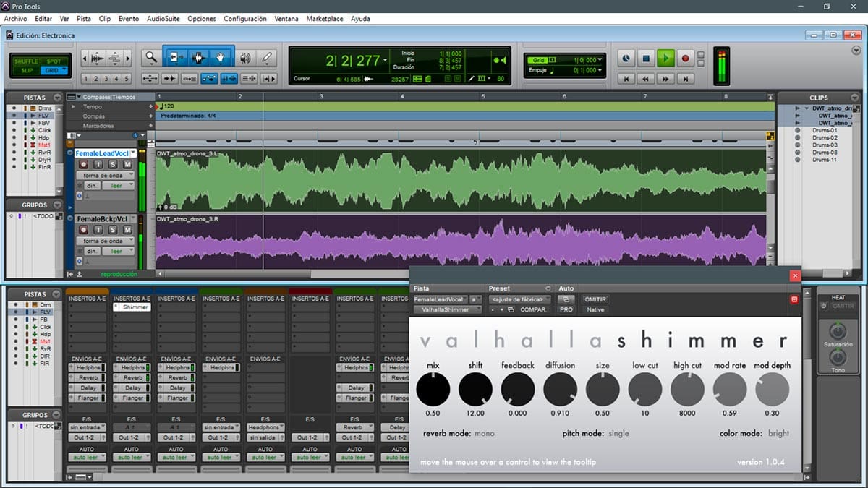This screenshot has height=488, width=868.
Task: Select the Scrubber speaker tool
Action: tap(245, 58)
